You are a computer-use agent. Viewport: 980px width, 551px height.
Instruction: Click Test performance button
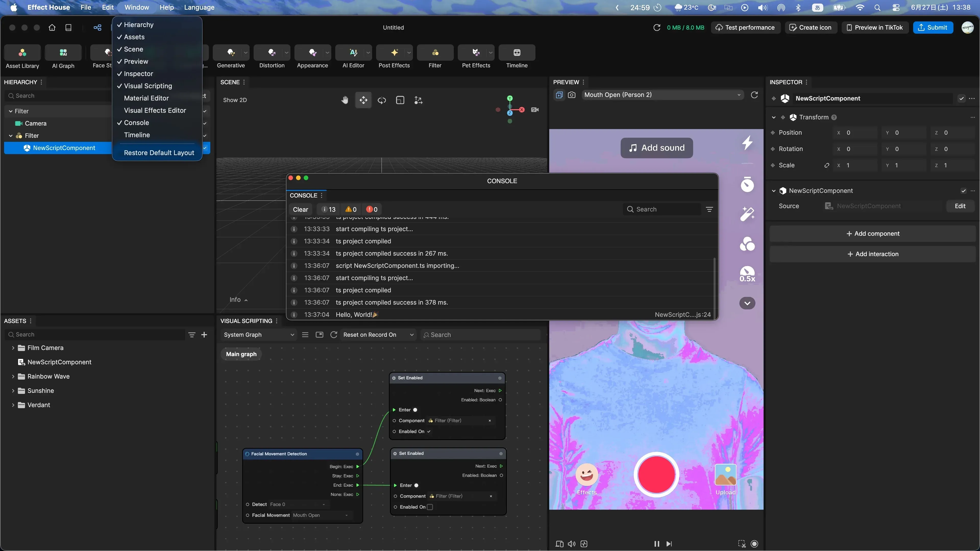coord(745,27)
